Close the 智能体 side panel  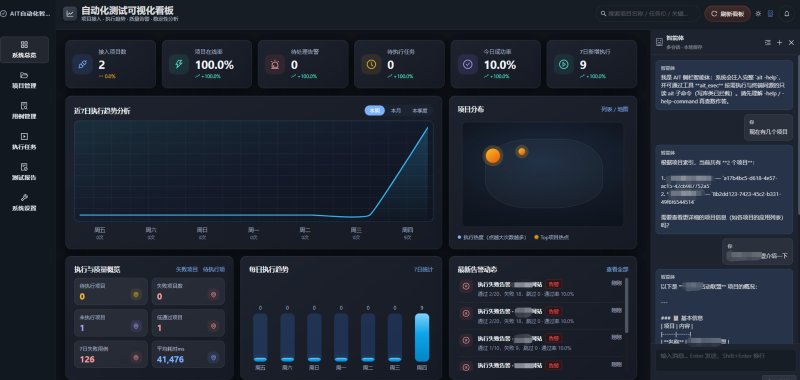point(791,43)
